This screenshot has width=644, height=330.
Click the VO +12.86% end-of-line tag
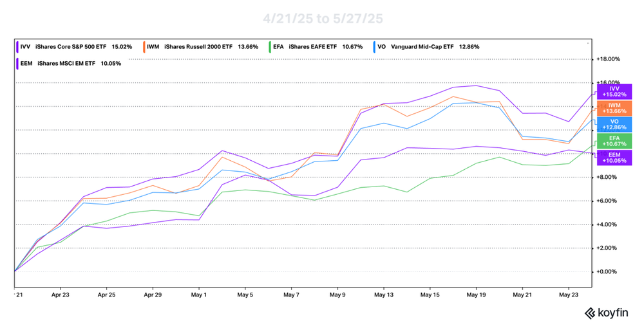pyautogui.click(x=614, y=124)
